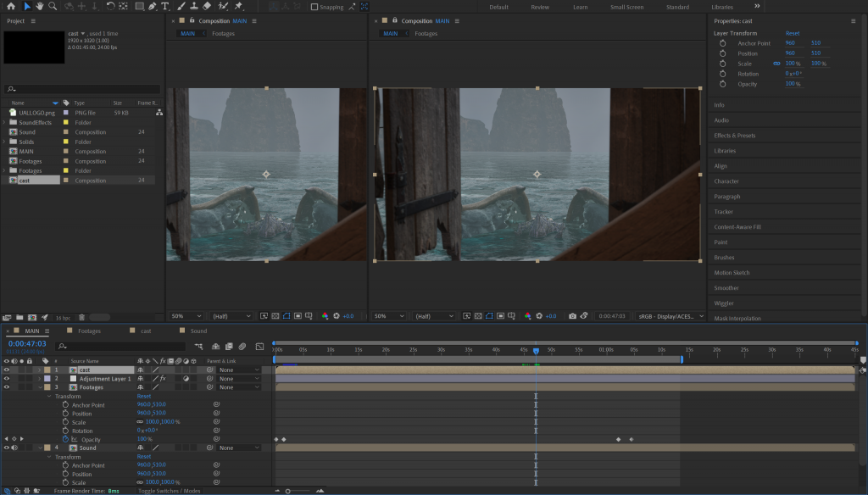The height and width of the screenshot is (495, 868).
Task: Open the sRGB display color space dropdown
Action: pos(670,316)
